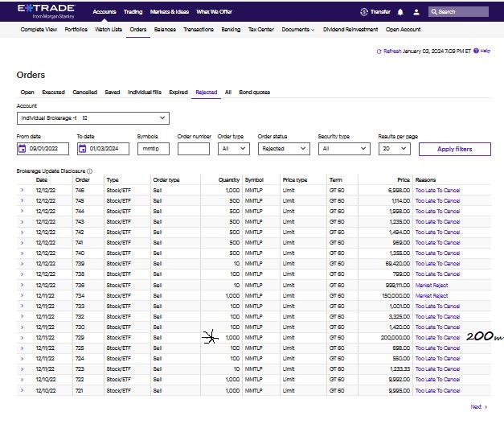Click the Order number input field
This screenshot has height=424, width=504.
coord(194,149)
